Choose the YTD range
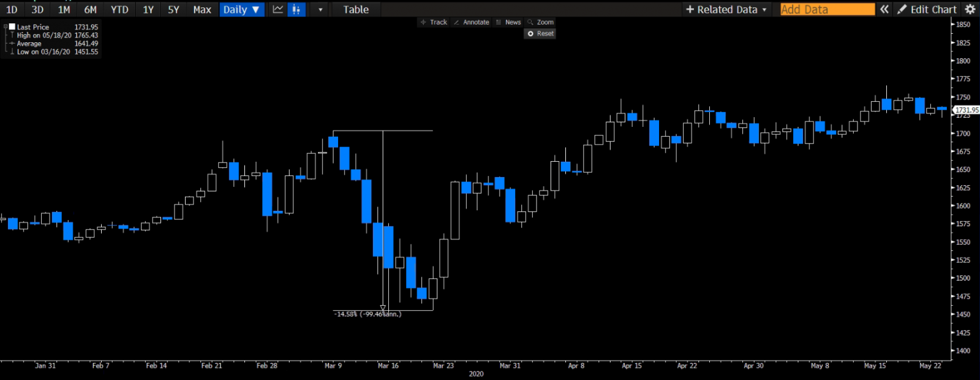The width and height of the screenshot is (980, 380). [119, 9]
